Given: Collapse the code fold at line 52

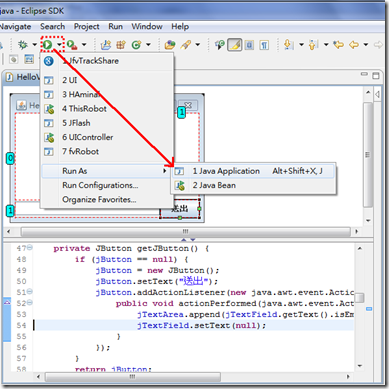Looking at the screenshot, I should [30, 302].
